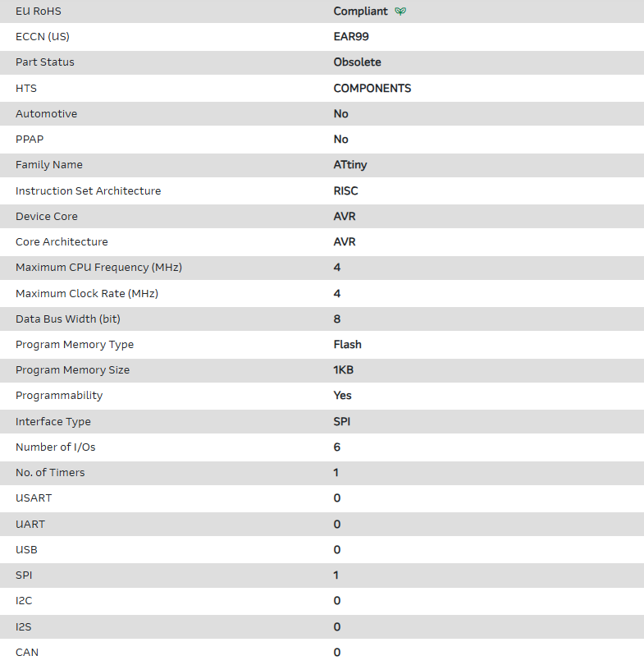The height and width of the screenshot is (665, 644).
Task: Click the Instruction Set Architecture label
Action: point(88,191)
